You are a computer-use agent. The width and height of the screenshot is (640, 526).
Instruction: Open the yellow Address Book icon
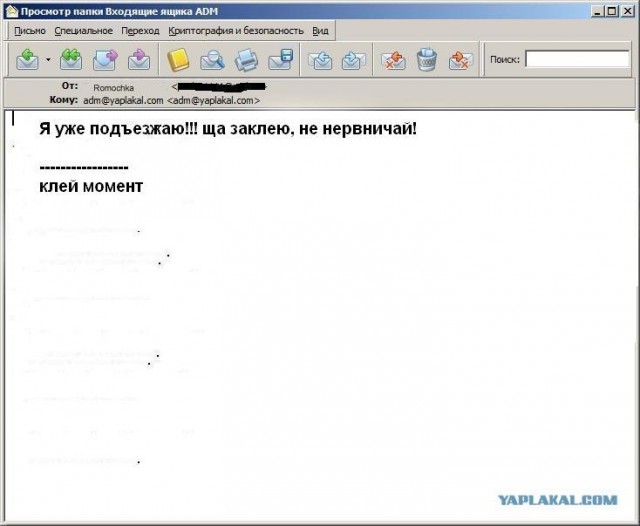click(x=178, y=60)
